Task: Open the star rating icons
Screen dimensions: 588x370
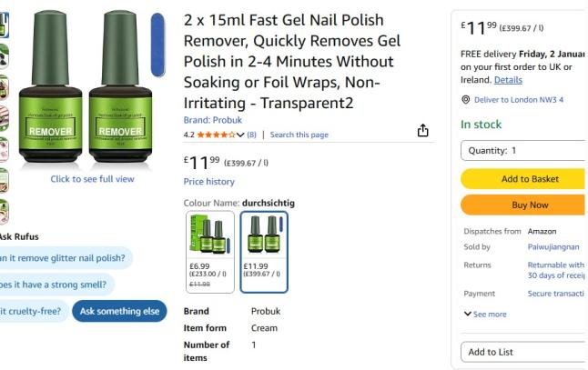Action: (216, 135)
